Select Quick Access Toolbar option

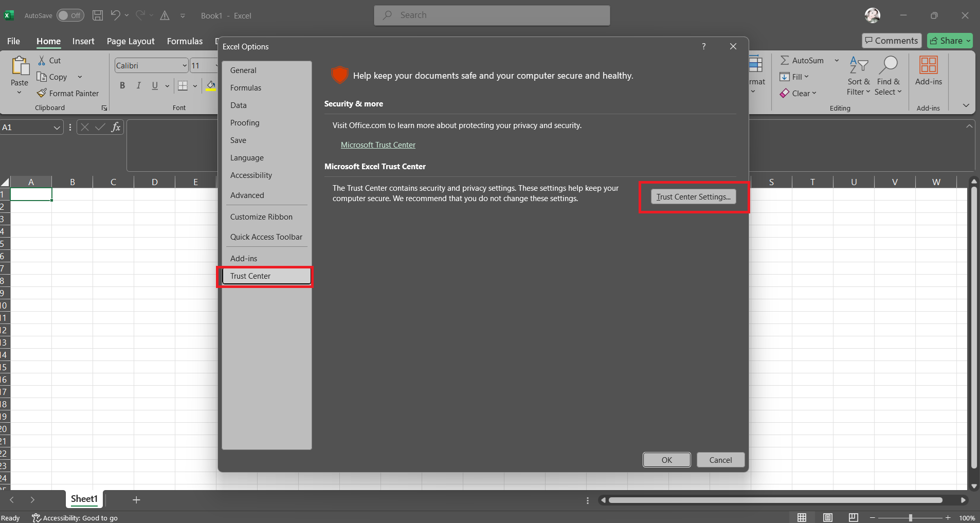tap(267, 237)
